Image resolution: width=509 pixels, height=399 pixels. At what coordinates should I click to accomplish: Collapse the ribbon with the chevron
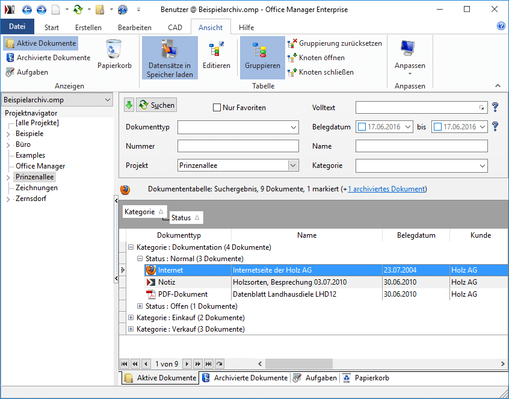(498, 86)
